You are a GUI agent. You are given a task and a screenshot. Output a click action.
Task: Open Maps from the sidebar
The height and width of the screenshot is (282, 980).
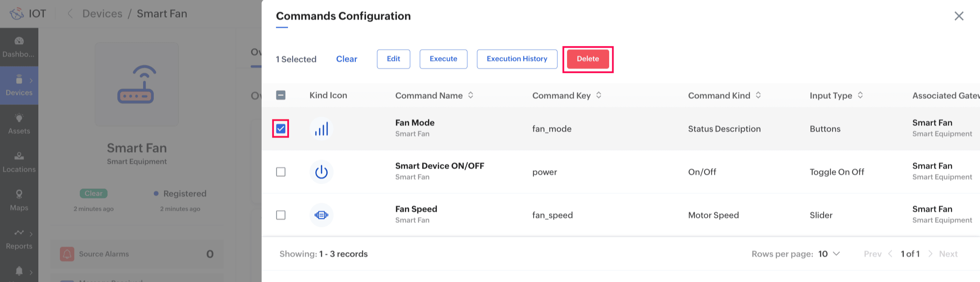pyautogui.click(x=19, y=200)
